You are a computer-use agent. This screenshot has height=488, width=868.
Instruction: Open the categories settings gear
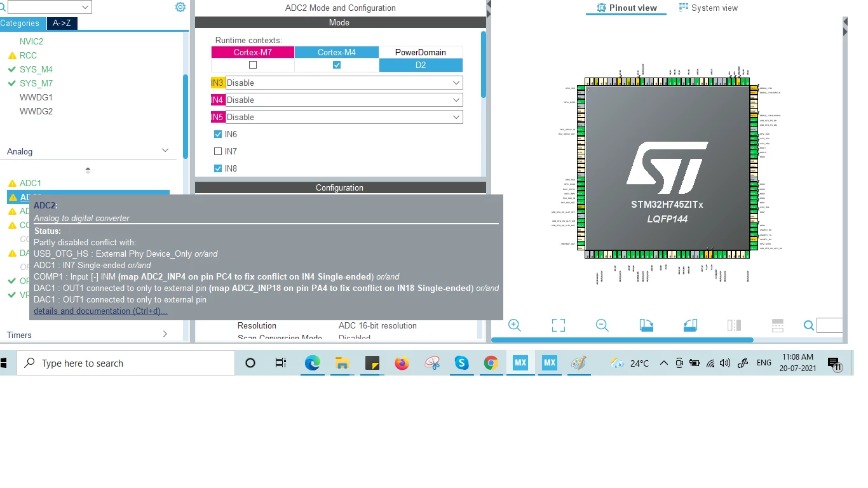point(180,7)
